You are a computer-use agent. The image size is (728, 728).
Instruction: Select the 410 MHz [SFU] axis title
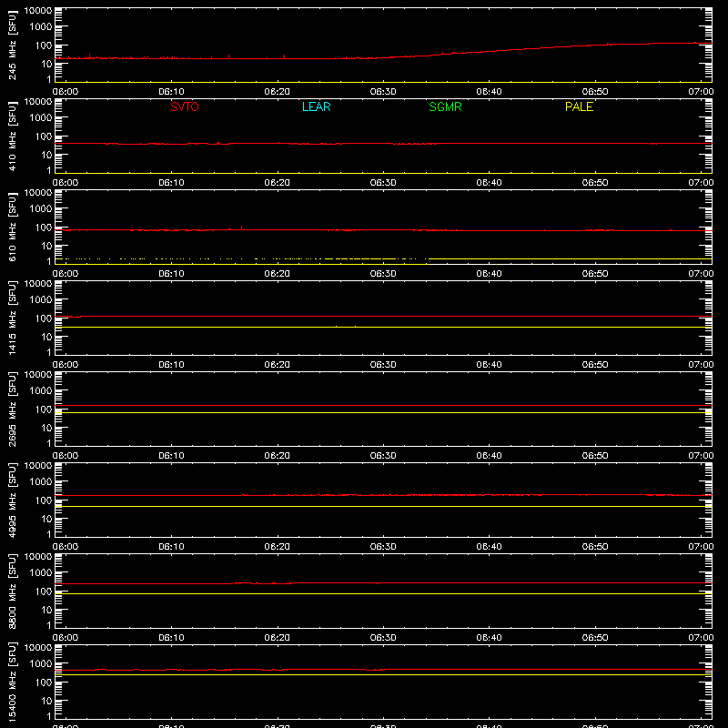click(x=12, y=136)
